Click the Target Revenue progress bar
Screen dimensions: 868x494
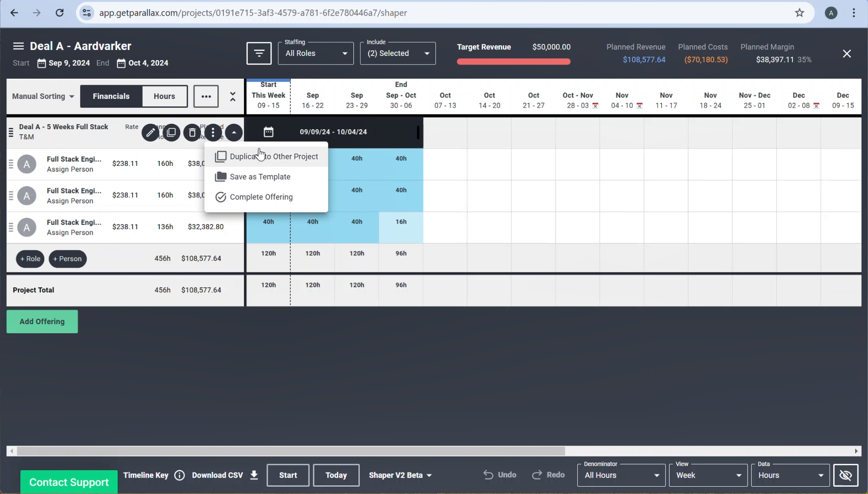[513, 61]
